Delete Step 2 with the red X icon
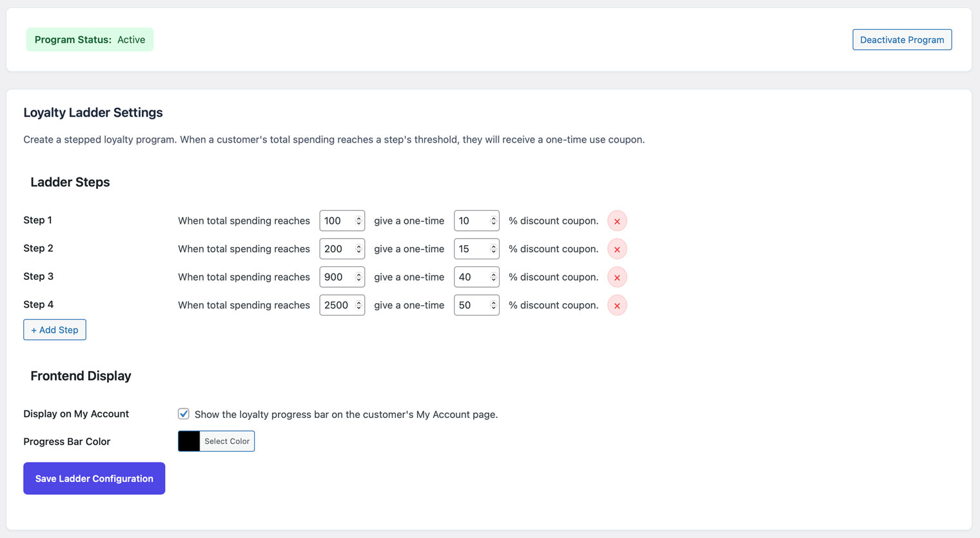980x538 pixels. point(617,249)
